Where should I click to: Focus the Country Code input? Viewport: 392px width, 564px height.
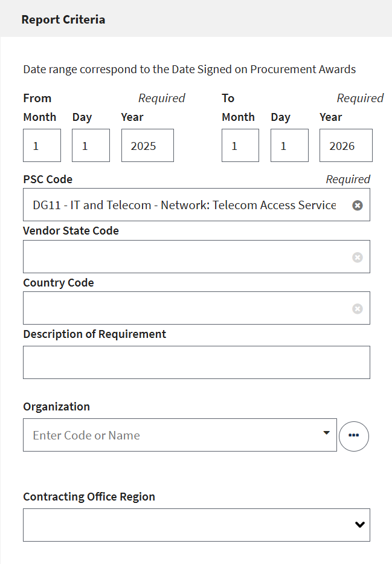[184, 308]
